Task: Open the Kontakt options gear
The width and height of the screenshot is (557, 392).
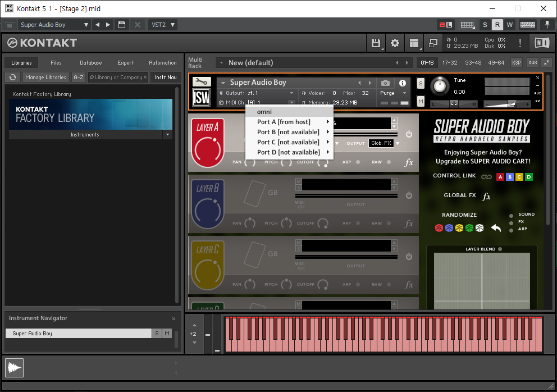Action: coord(395,43)
